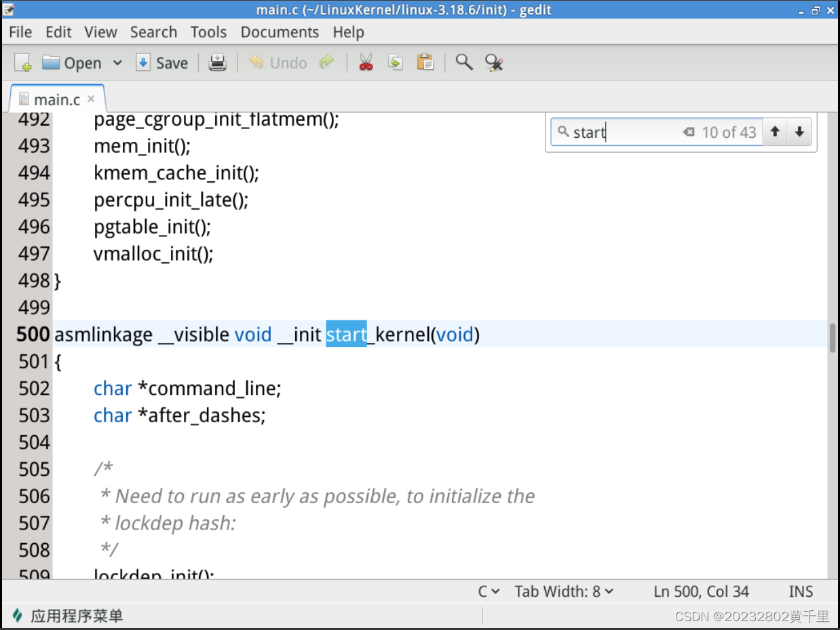Viewport: 840px width, 630px height.
Task: Click the vertical scrollbar handle
Action: pyautogui.click(x=833, y=337)
